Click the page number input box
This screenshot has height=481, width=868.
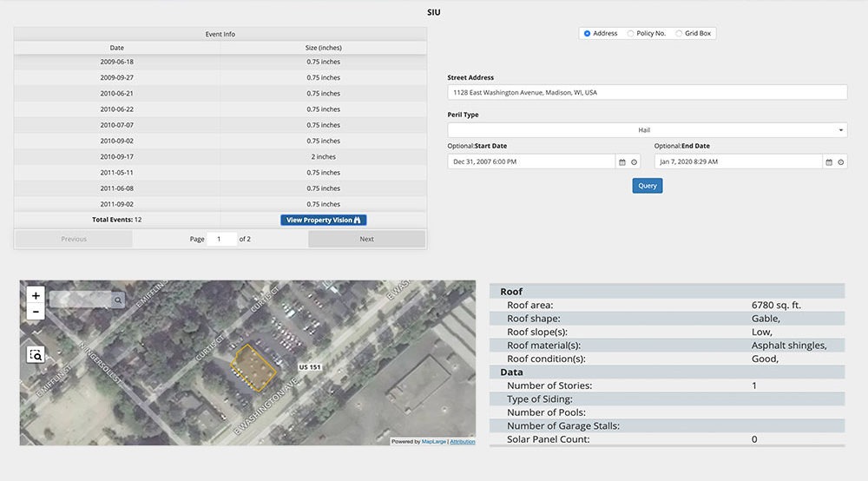221,239
